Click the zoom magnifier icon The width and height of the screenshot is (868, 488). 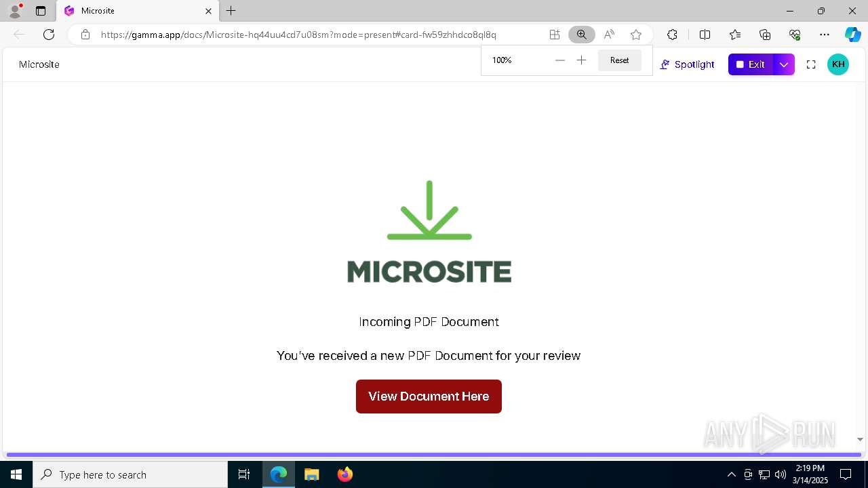coord(582,35)
